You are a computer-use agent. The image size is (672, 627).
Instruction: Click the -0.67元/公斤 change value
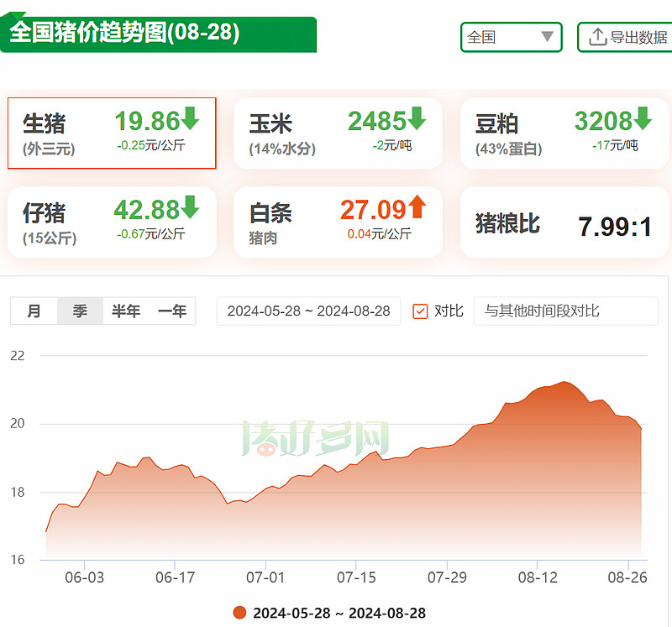[x=151, y=234]
